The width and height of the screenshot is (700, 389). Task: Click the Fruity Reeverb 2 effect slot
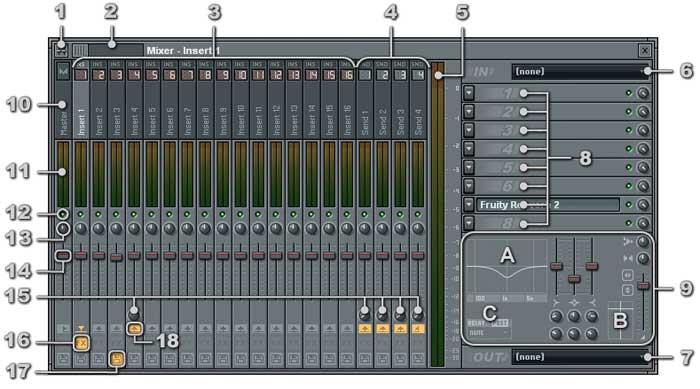[548, 205]
